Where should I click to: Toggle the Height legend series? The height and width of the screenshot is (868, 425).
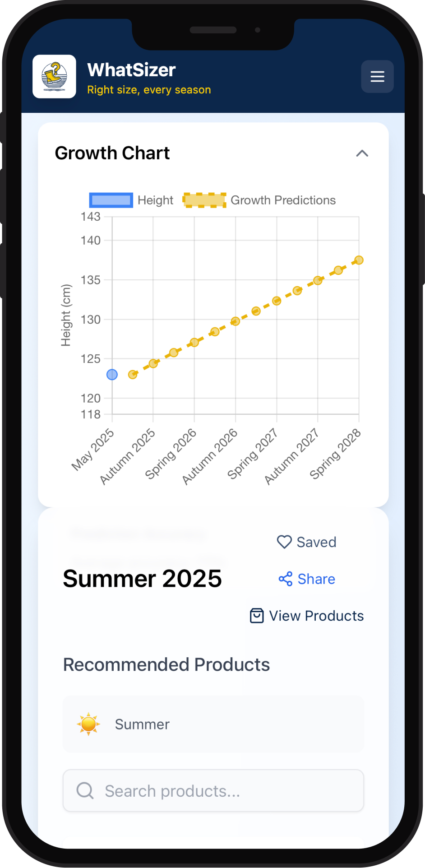[x=131, y=200]
